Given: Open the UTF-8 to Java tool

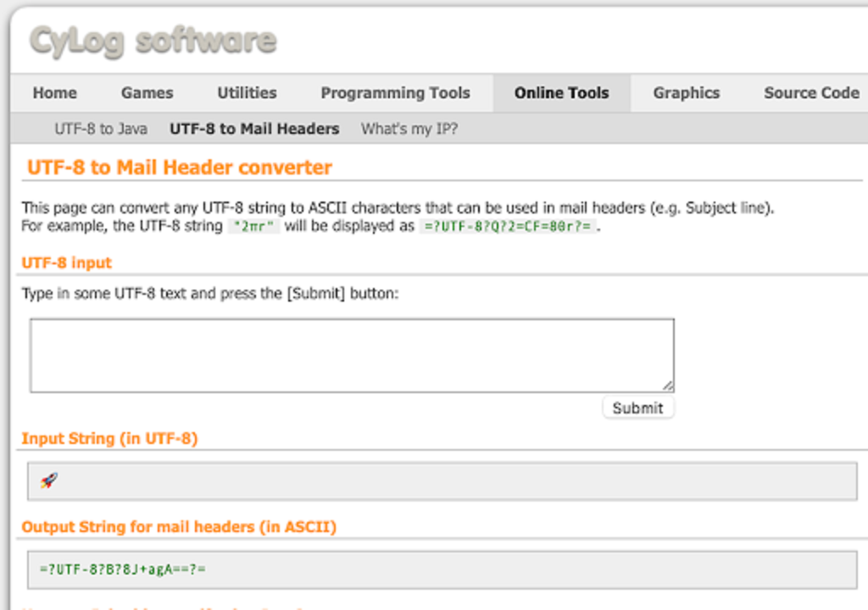Looking at the screenshot, I should (x=101, y=129).
